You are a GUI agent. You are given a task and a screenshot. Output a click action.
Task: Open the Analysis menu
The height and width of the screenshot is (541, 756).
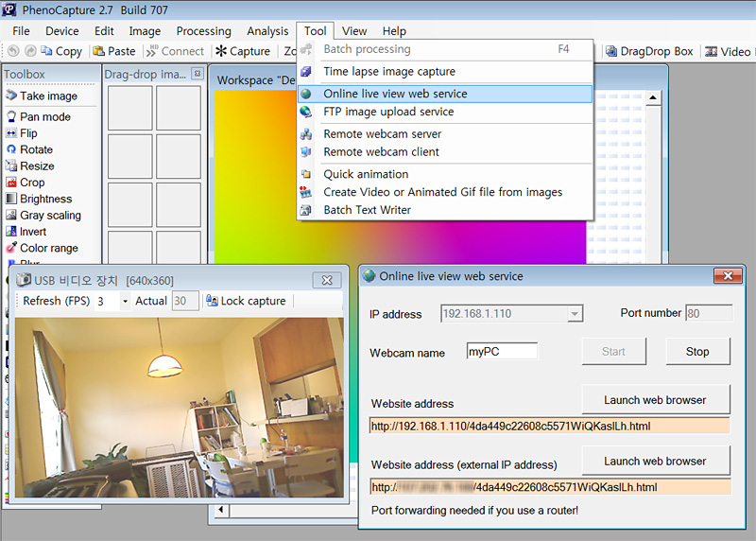pyautogui.click(x=267, y=31)
